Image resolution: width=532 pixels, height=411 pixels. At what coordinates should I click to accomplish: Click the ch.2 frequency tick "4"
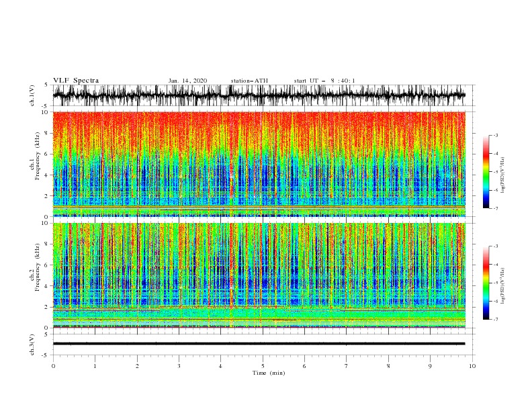[47, 286]
